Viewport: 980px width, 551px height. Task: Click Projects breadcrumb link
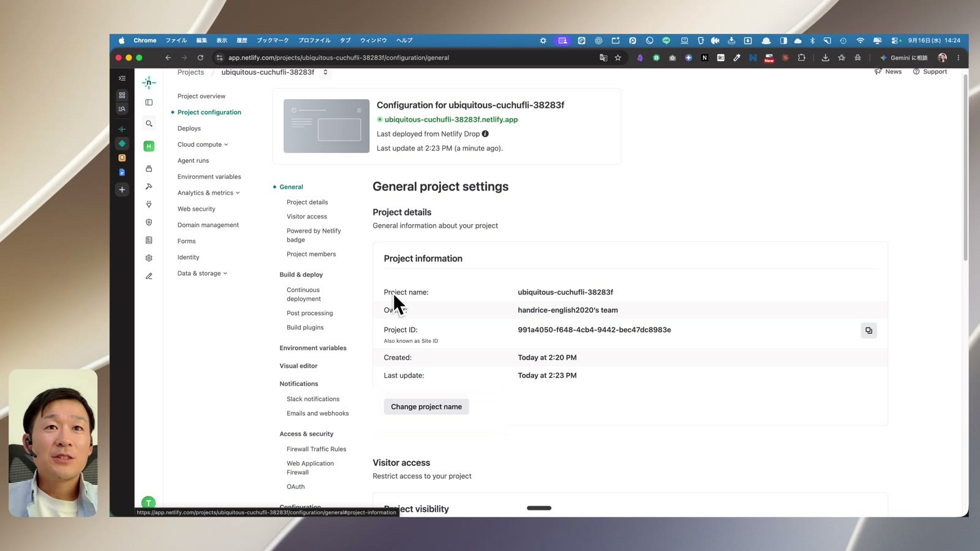coord(190,72)
